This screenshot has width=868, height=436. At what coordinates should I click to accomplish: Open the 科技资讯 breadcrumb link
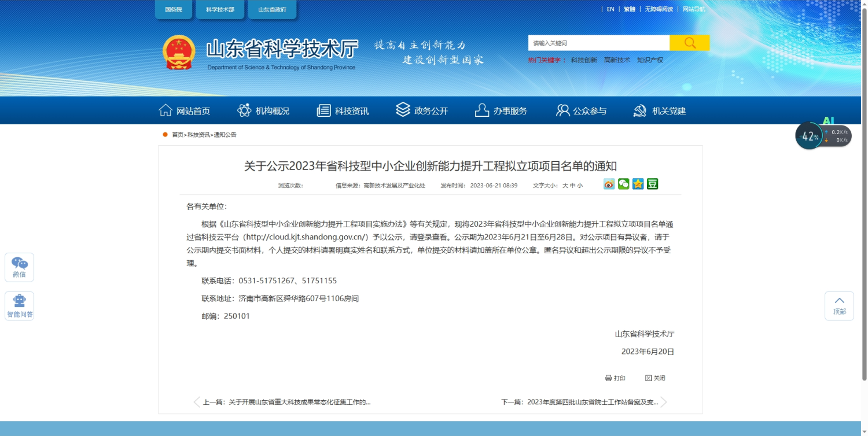click(x=198, y=135)
